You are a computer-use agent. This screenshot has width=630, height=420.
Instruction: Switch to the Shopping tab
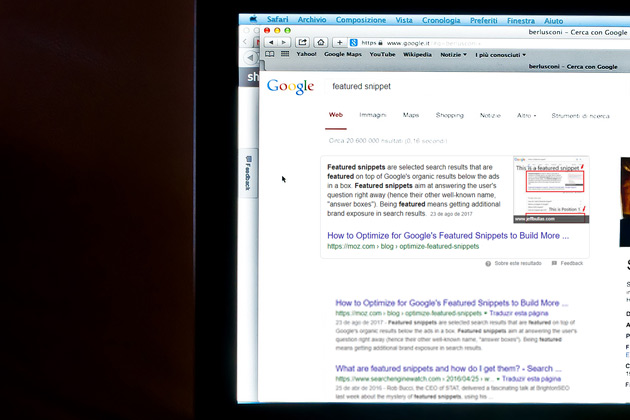point(450,115)
